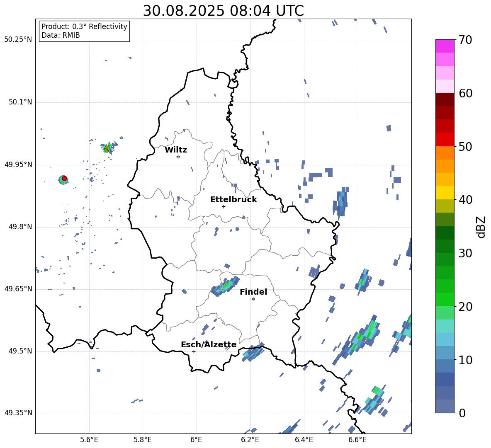Pick the light blue swatch between 10 and 20

445,339
